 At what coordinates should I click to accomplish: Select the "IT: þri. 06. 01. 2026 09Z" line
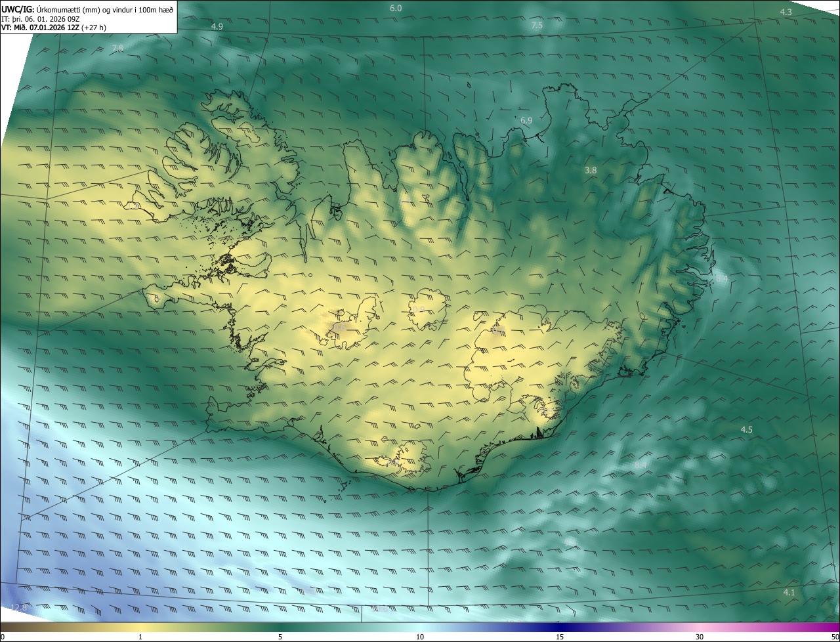40,18
